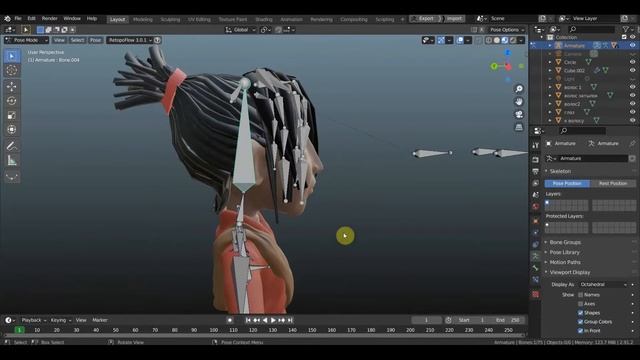The image size is (640, 360).
Task: Open Display As Octahedral dropdown
Action: point(603,284)
